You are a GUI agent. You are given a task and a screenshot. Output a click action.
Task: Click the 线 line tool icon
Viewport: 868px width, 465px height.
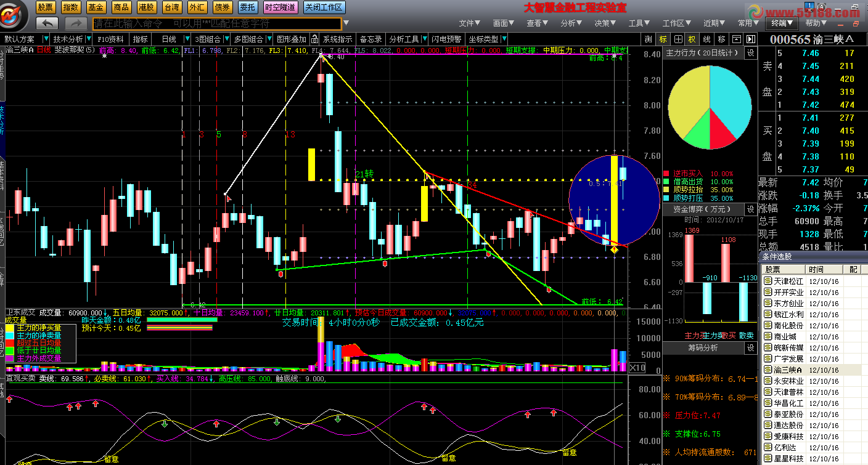coord(706,39)
